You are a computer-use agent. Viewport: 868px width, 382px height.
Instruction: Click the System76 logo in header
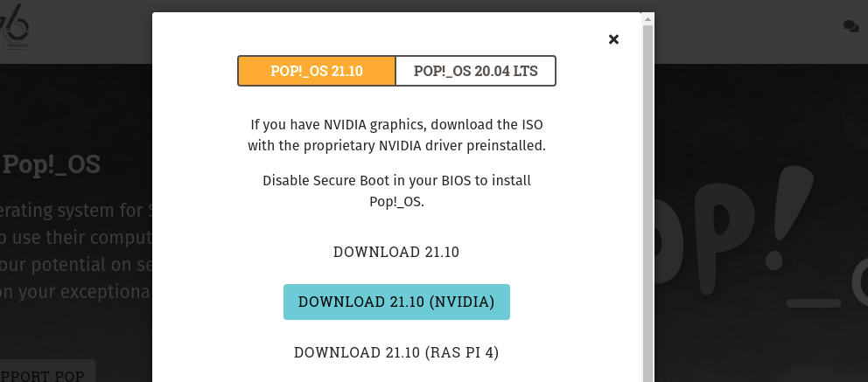point(16,26)
